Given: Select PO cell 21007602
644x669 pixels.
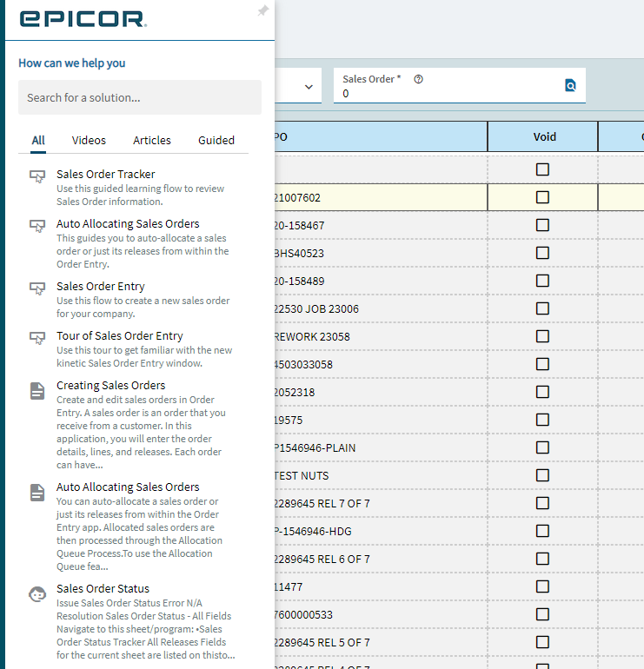Looking at the screenshot, I should pyautogui.click(x=382, y=197).
